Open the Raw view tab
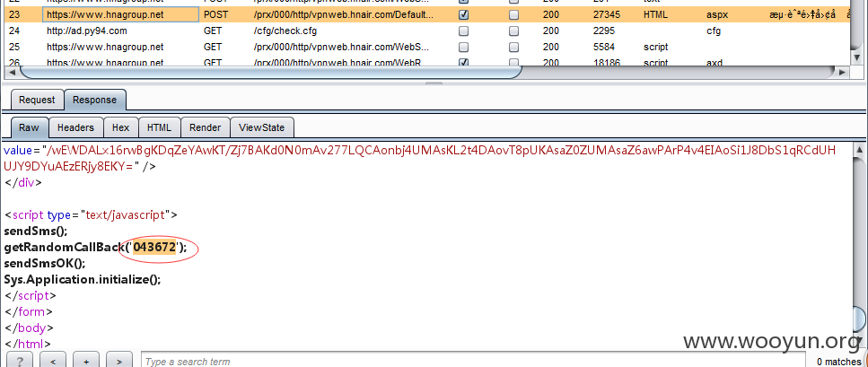The image size is (868, 367). pyautogui.click(x=29, y=127)
